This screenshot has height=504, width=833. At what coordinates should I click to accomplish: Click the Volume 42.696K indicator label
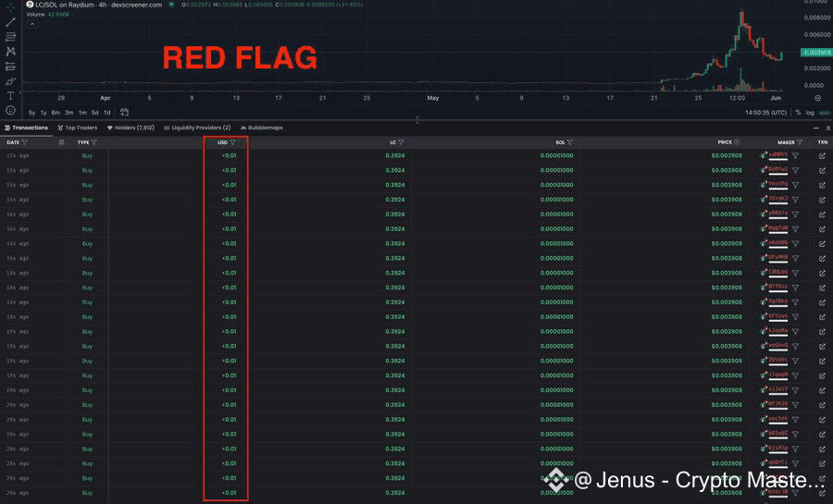48,14
